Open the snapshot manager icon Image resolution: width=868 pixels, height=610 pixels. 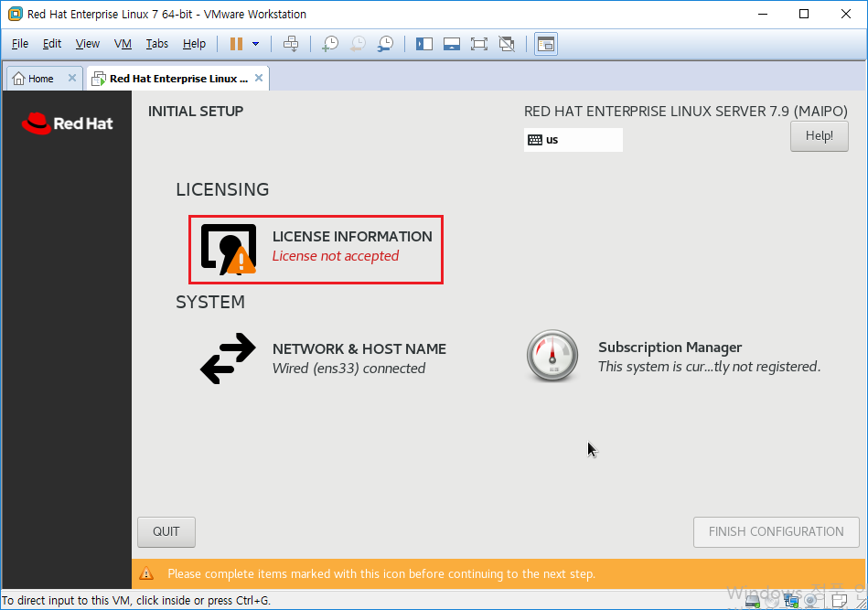click(x=385, y=44)
